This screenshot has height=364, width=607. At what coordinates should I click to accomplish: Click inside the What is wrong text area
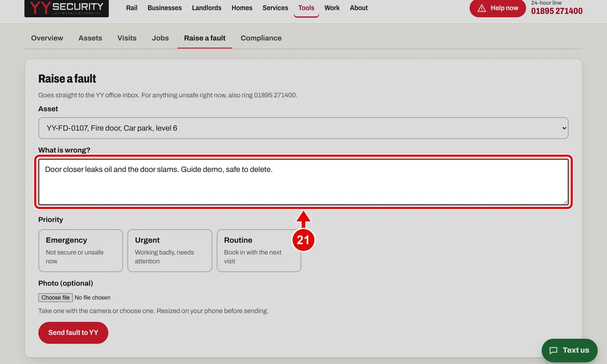pos(303,182)
